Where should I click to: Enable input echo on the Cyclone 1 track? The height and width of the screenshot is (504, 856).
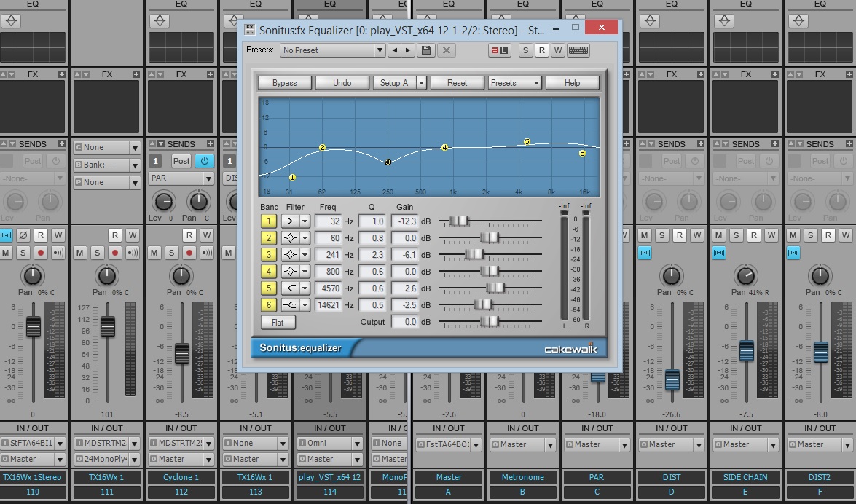pyautogui.click(x=206, y=253)
